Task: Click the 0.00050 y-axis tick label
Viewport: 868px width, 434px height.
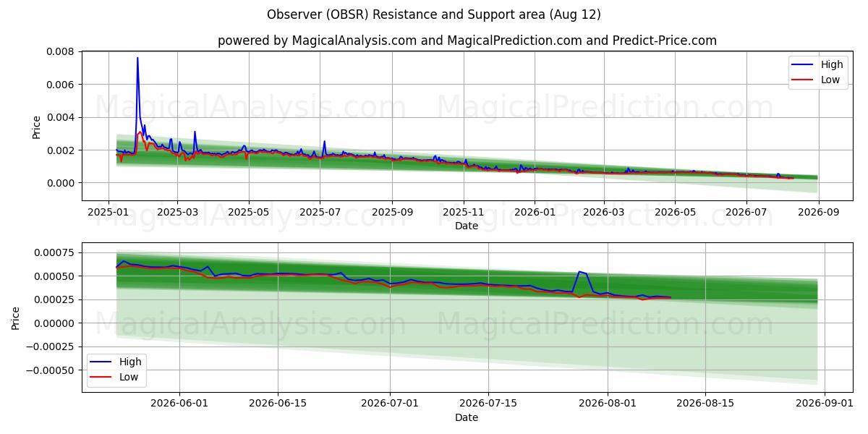Action: tap(56, 277)
